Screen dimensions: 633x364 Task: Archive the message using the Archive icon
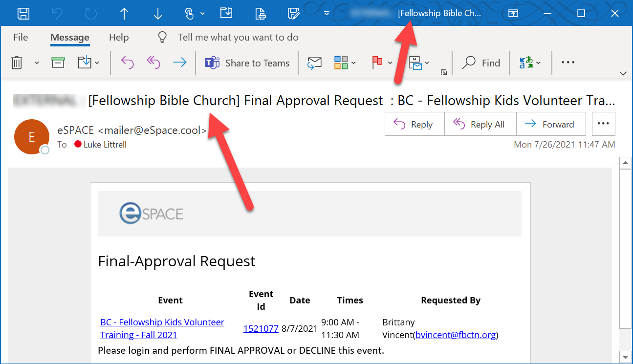(58, 63)
